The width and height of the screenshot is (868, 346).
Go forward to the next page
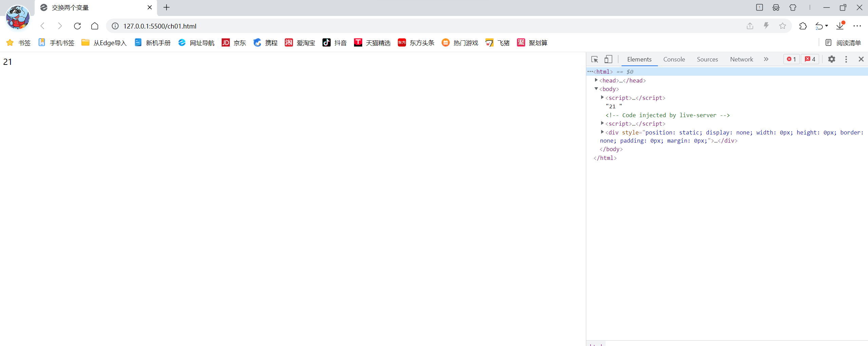click(x=60, y=26)
